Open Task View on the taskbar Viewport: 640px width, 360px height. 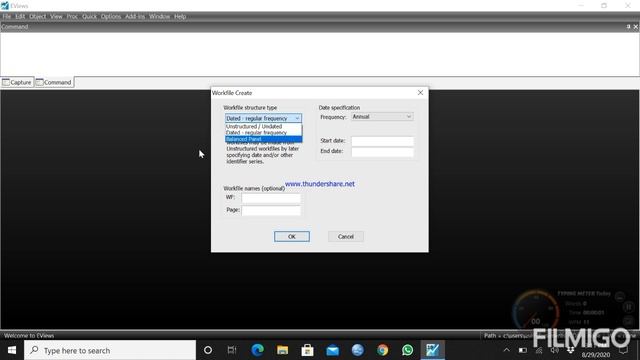232,350
